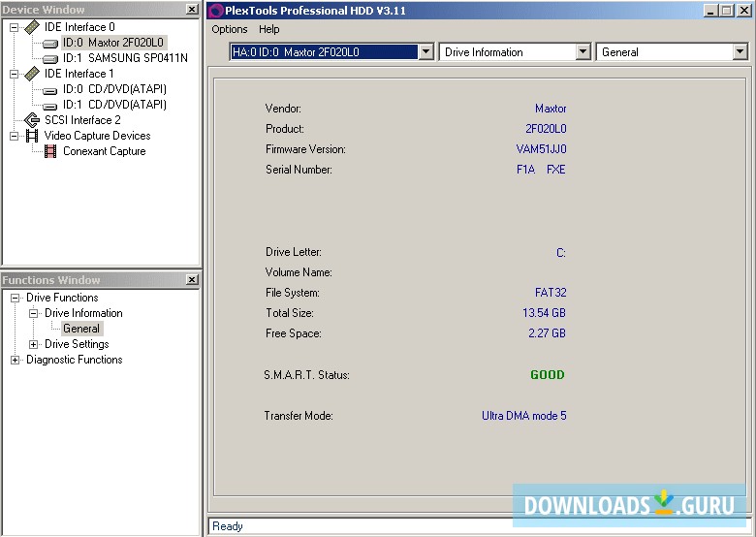The width and height of the screenshot is (756, 537).
Task: Expand the Diagnostic Functions node
Action: pos(15,360)
